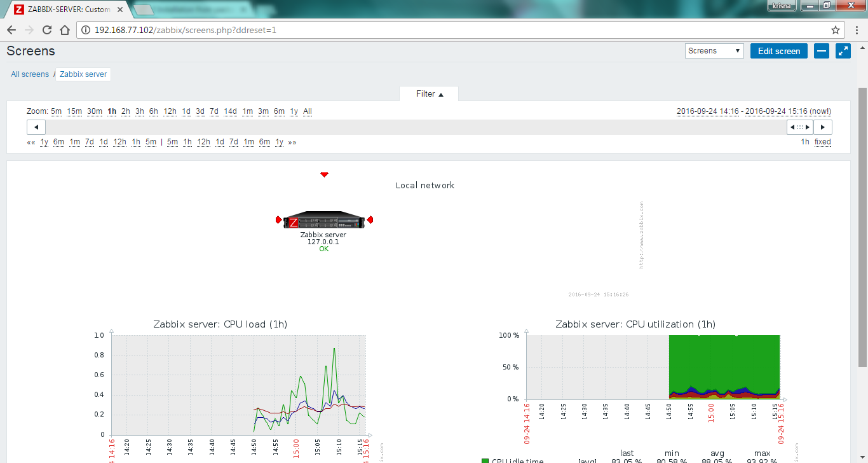
Task: Click start date 2016-09-24 14:16
Action: point(708,111)
